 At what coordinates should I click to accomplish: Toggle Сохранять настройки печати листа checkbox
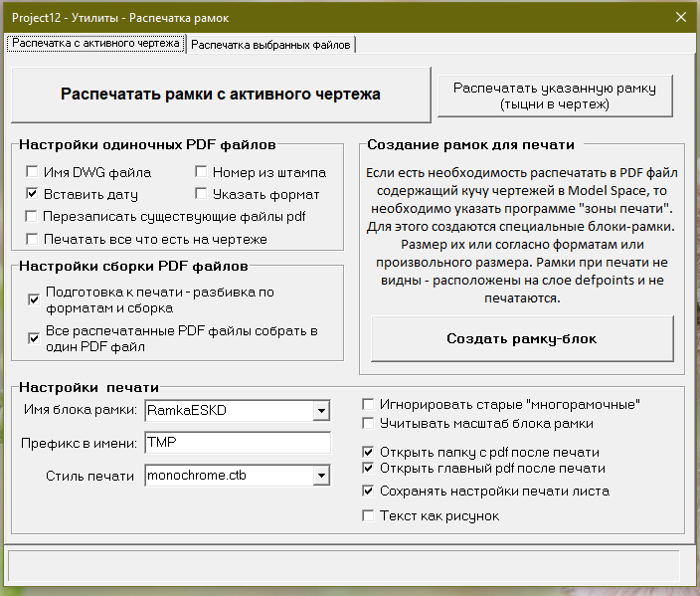pos(368,491)
